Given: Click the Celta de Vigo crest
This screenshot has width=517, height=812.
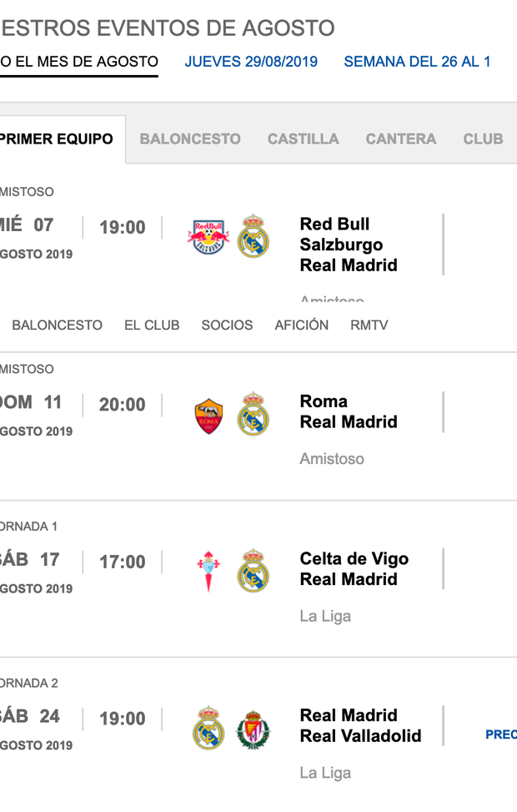Looking at the screenshot, I should (208, 571).
